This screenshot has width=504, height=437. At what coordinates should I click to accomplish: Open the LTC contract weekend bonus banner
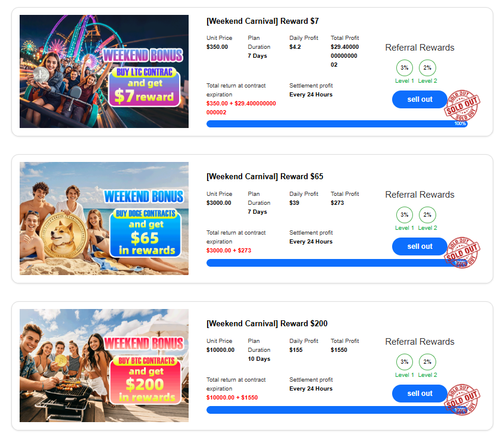tap(104, 71)
